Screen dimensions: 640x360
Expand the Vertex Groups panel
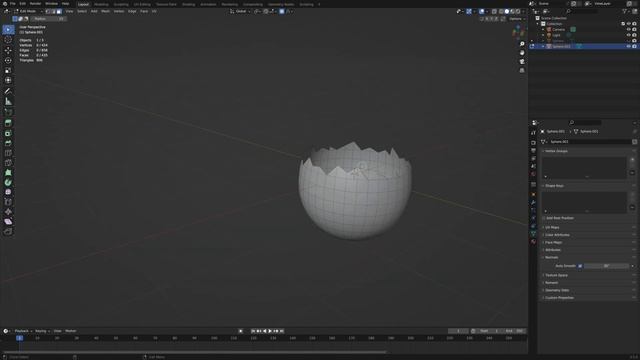click(x=556, y=151)
